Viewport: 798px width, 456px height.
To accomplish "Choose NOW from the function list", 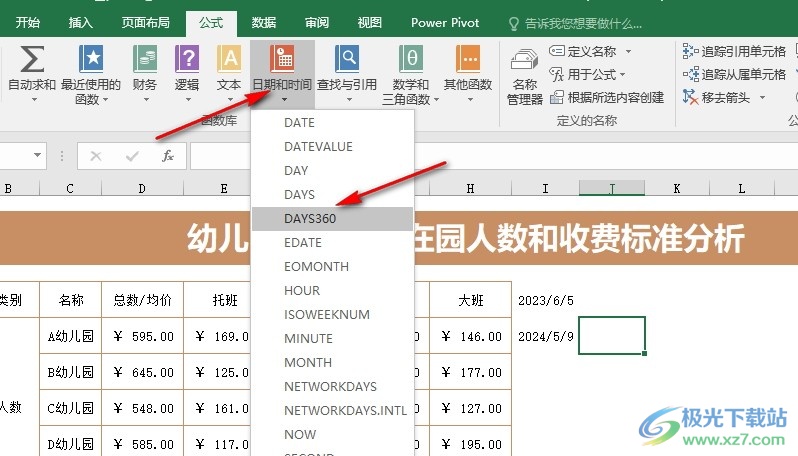I will click(x=333, y=435).
